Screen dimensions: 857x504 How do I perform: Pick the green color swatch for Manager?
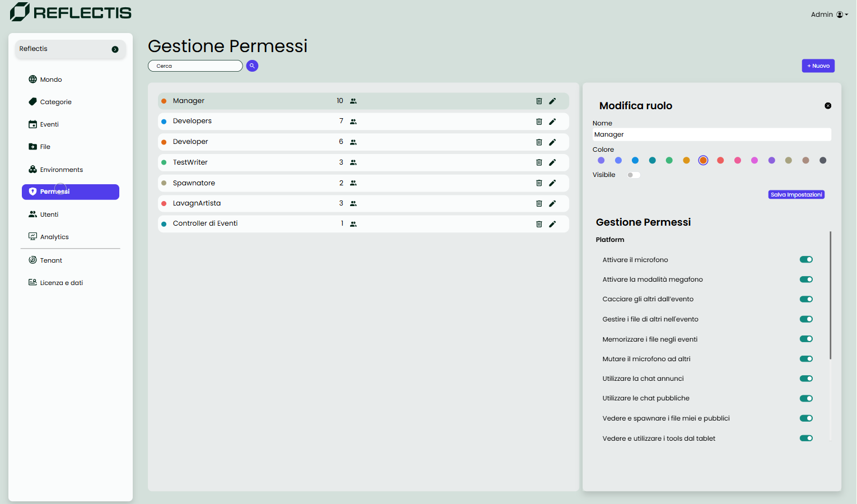coord(669,160)
